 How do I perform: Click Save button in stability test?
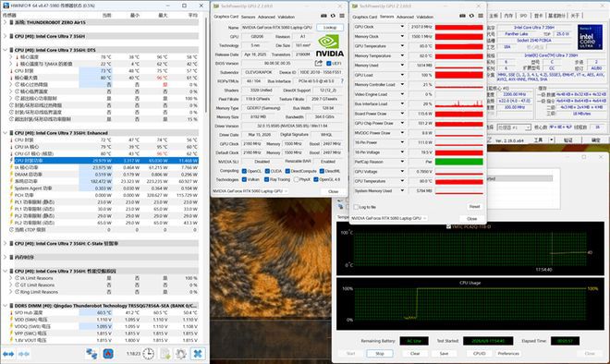(444, 354)
